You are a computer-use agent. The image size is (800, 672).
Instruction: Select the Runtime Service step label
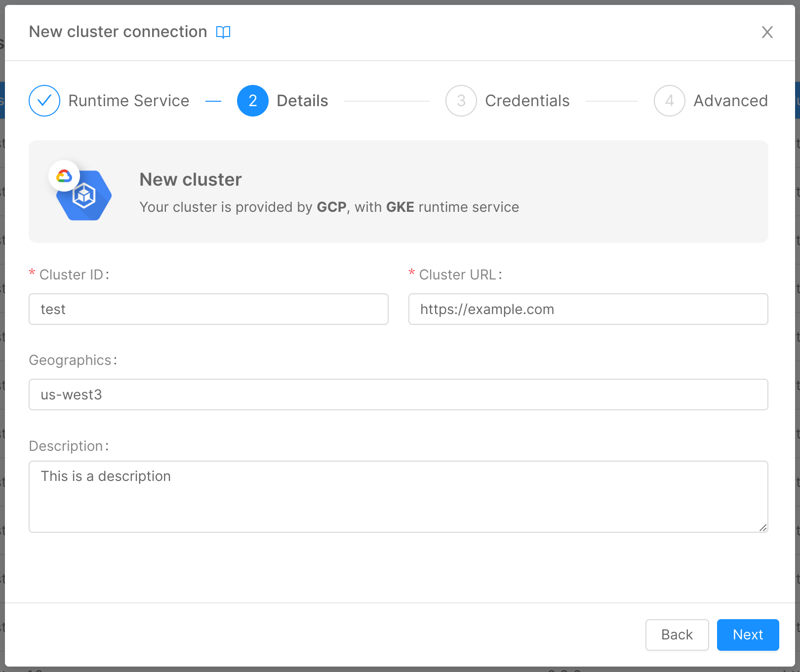pos(129,101)
